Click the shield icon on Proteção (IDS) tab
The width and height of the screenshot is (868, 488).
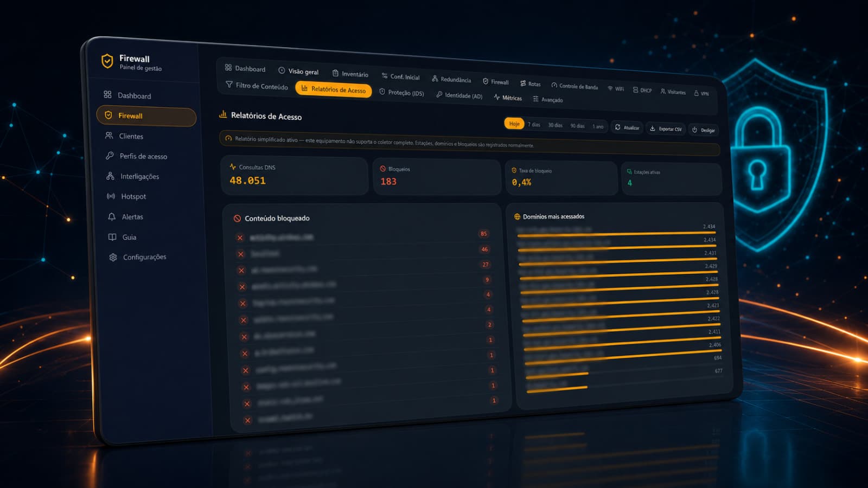(x=382, y=92)
